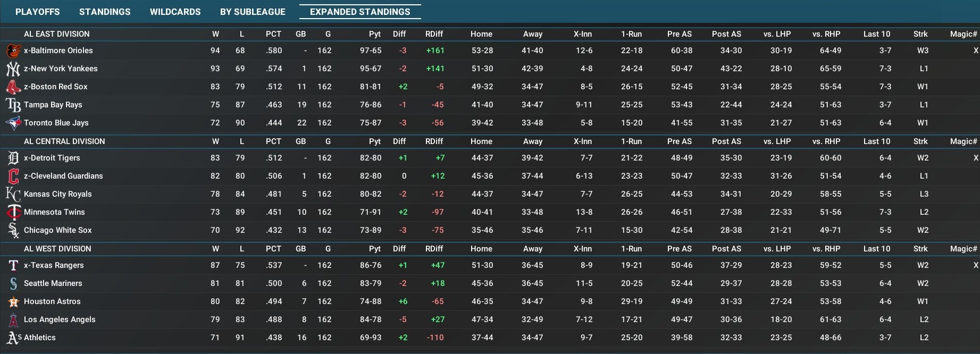Viewport: 980px width, 354px height.
Task: Open the Los Angeles Angels logo
Action: click(13, 320)
